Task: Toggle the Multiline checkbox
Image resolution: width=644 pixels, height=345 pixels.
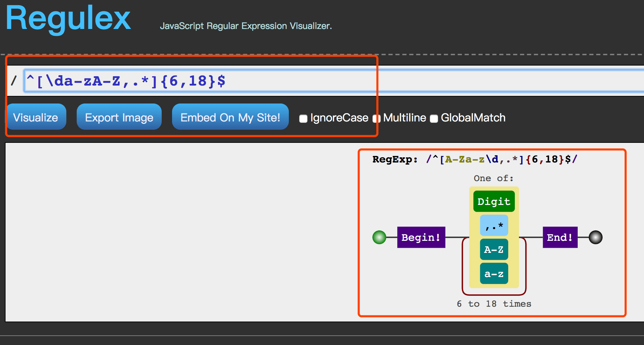Action: click(377, 119)
